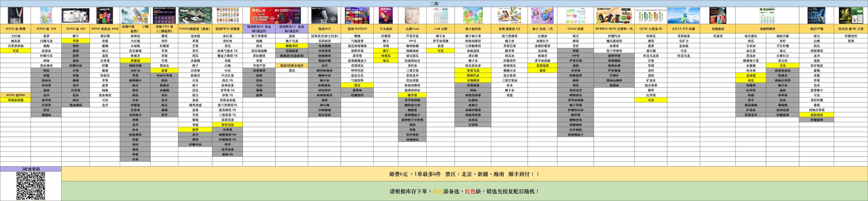Select the BOOMMAGIC 雪咖 UFO image

click(x=164, y=16)
